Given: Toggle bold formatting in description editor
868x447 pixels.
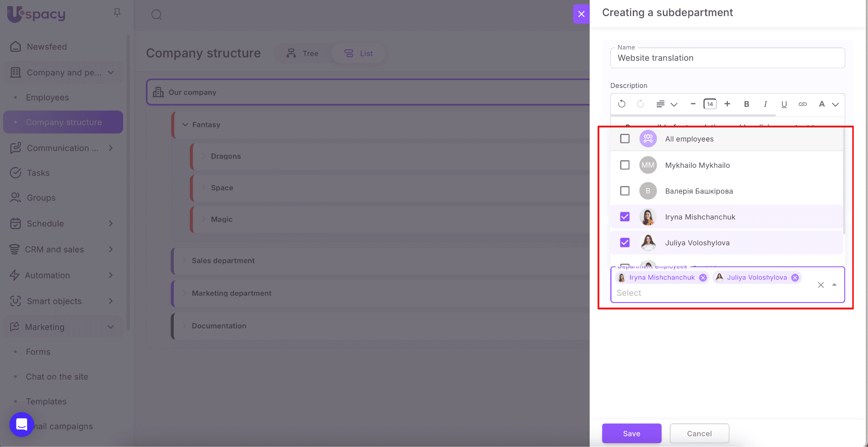Looking at the screenshot, I should [746, 104].
